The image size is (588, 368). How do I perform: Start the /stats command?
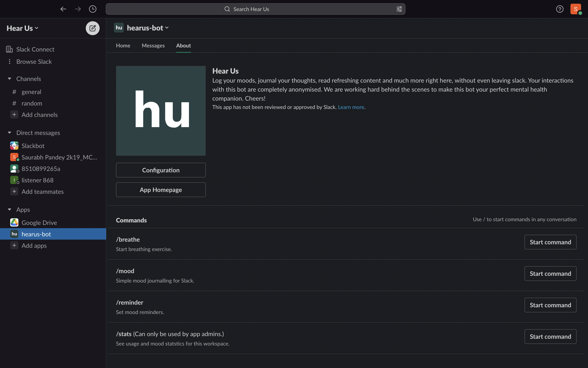point(550,337)
